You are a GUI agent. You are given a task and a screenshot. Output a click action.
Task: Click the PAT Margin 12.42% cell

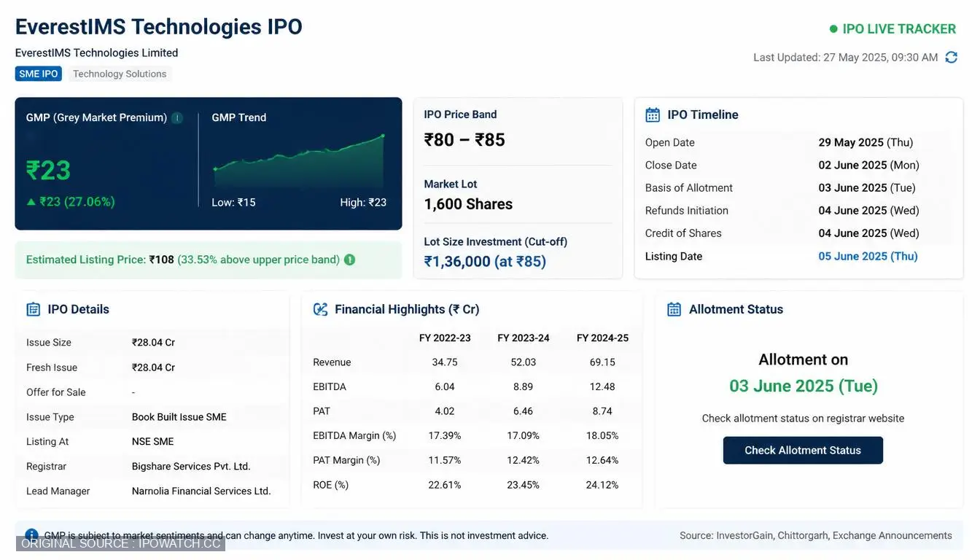524,460
